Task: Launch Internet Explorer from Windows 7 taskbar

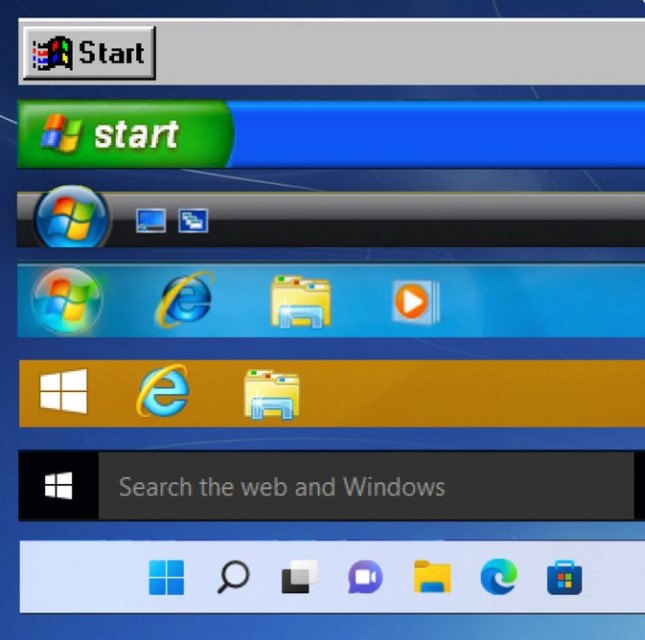Action: 185,300
